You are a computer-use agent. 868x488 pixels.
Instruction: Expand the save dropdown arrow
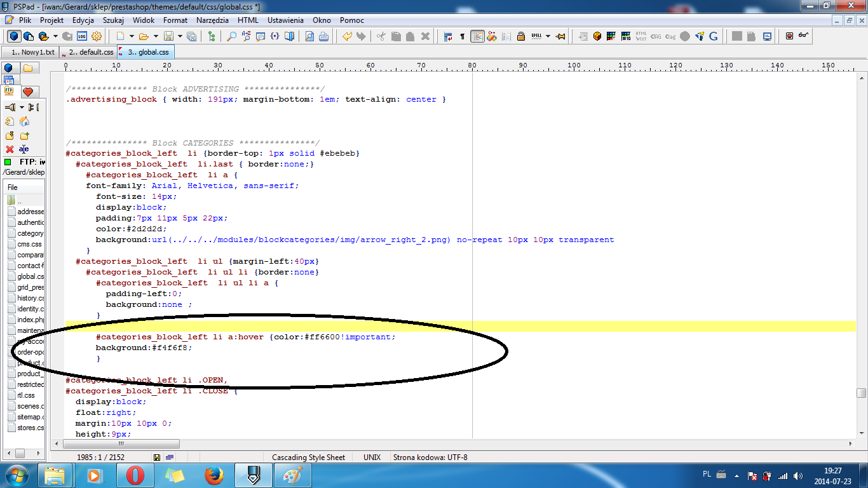click(179, 36)
